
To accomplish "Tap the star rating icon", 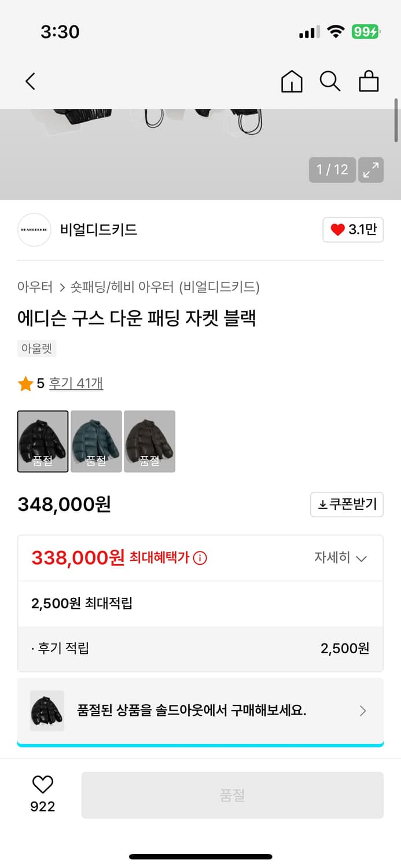I will 25,383.
